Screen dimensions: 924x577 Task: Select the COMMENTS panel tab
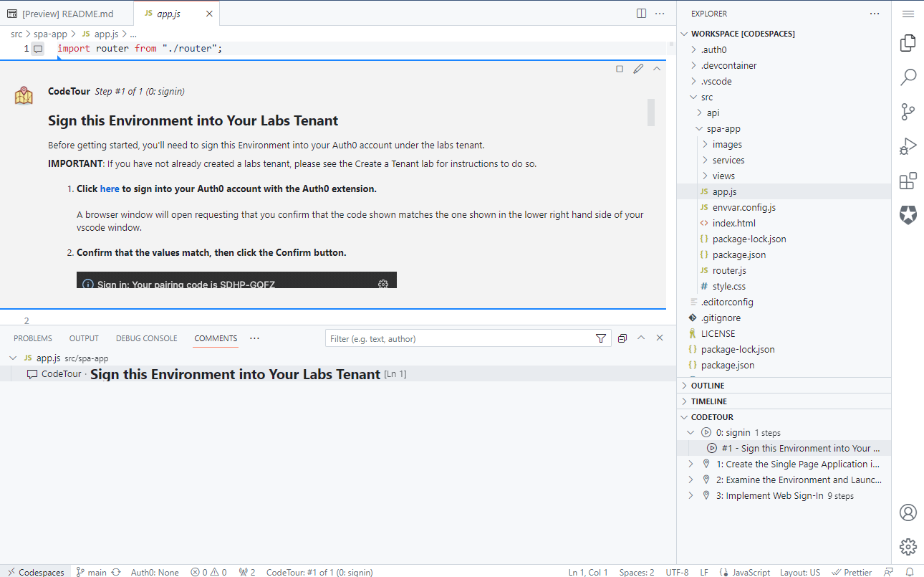(x=216, y=338)
